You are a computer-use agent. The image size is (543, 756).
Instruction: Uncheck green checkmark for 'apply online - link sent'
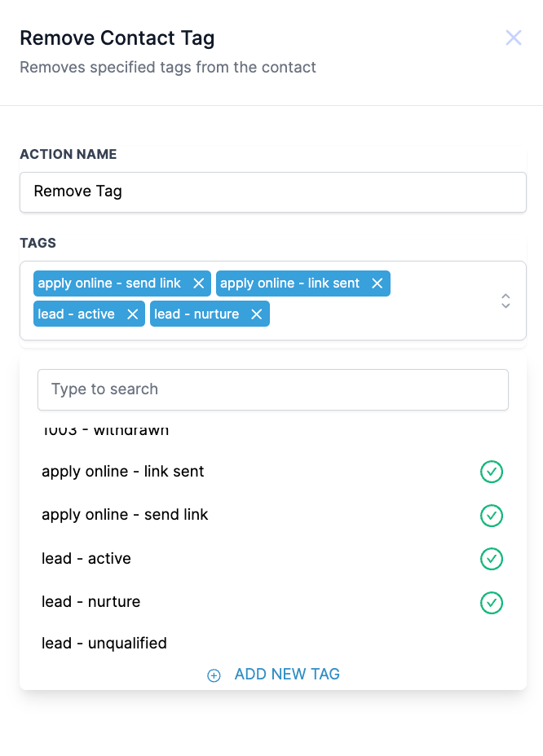click(491, 472)
